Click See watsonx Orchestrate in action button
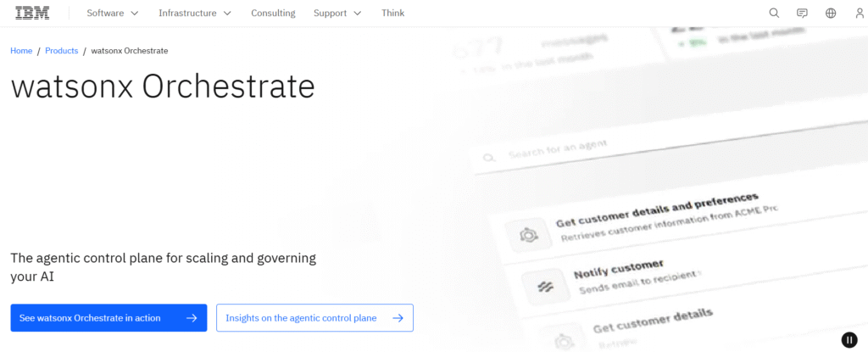The width and height of the screenshot is (868, 352). pos(108,317)
